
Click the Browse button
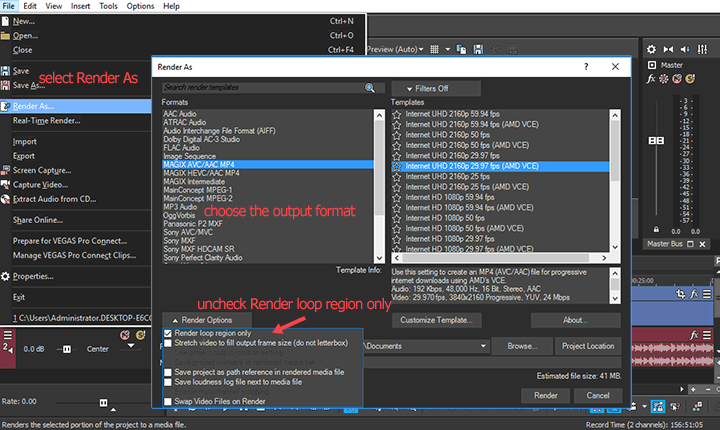point(522,346)
